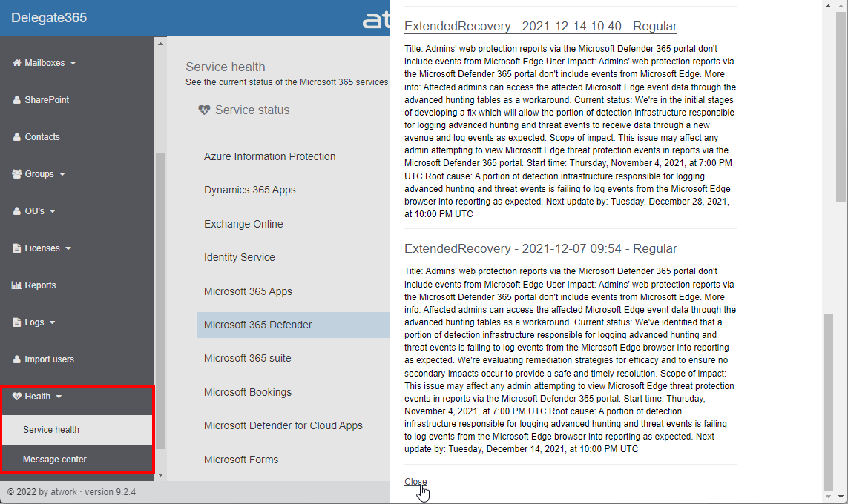Expand the OU's dropdown arrow
The height and width of the screenshot is (504, 848).
point(53,212)
